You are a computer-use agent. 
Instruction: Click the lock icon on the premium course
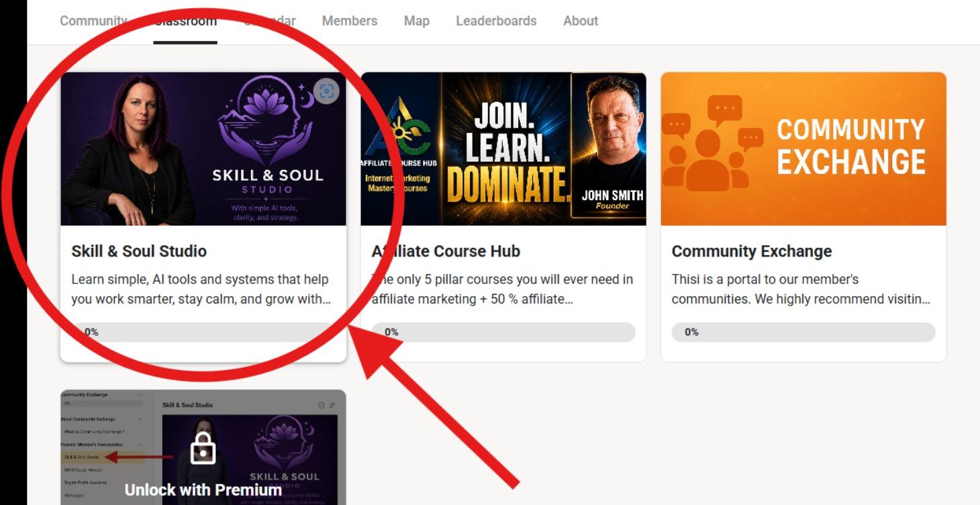click(x=203, y=448)
